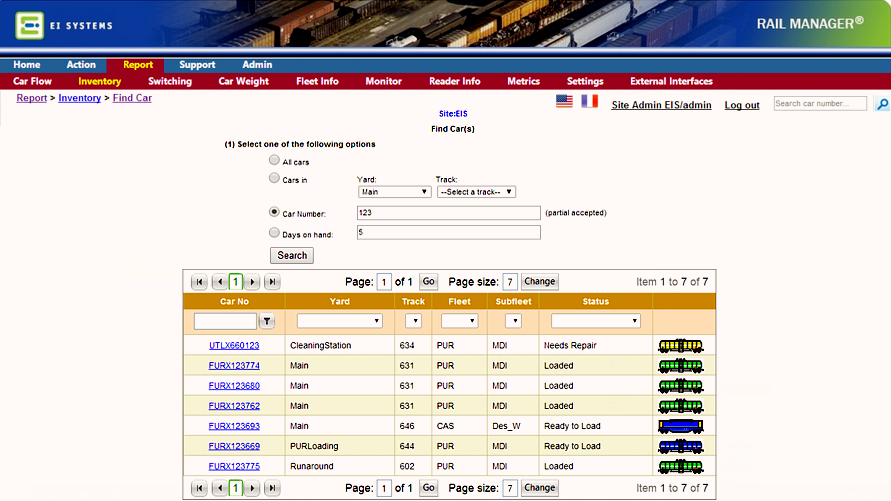
Task: Choose the Days on hand radio option
Action: click(x=275, y=232)
